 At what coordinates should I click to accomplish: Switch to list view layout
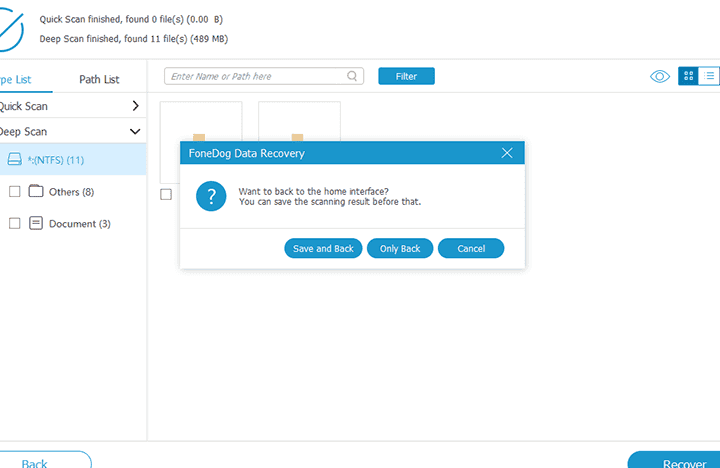click(x=708, y=76)
